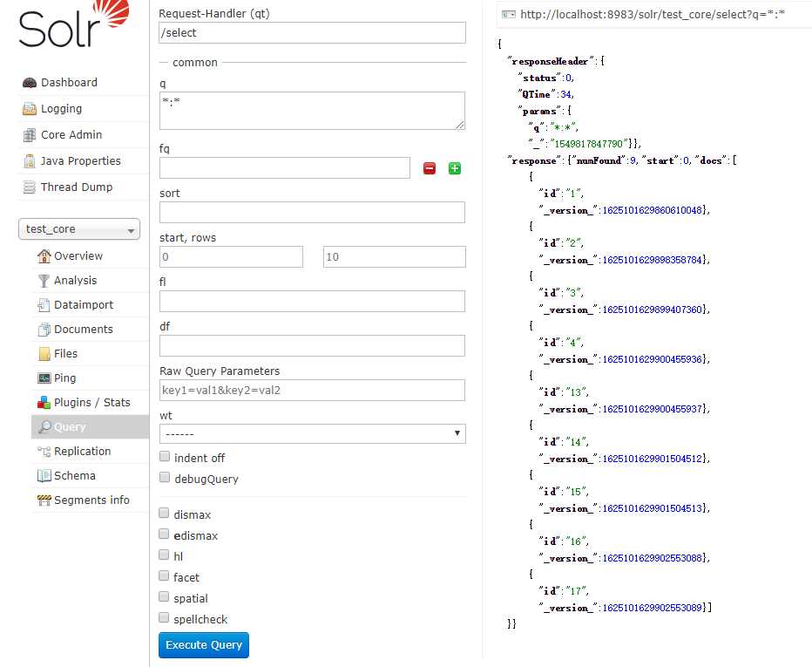Image resolution: width=812 pixels, height=667 pixels.
Task: Open Core Admin
Action: pos(71,135)
